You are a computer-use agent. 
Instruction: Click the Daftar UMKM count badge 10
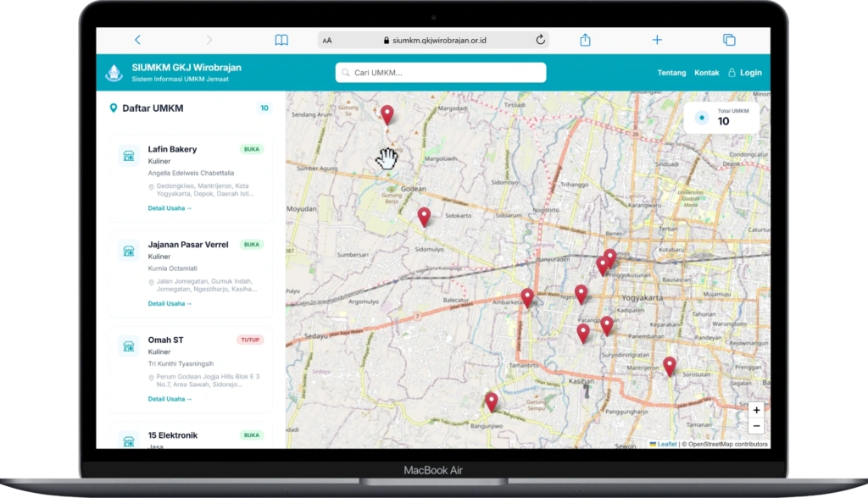264,108
